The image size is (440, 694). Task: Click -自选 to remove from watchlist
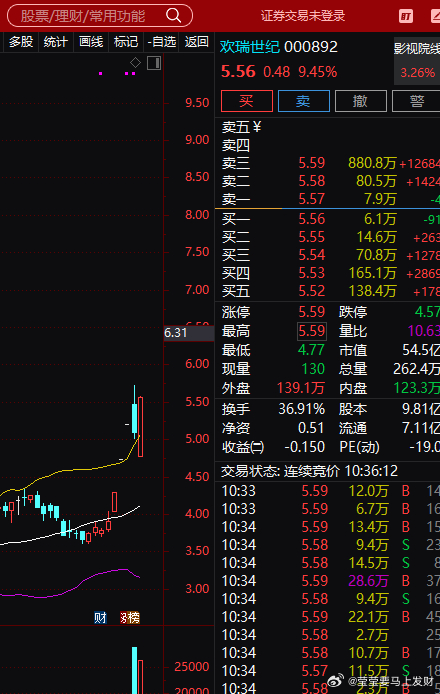[162, 42]
